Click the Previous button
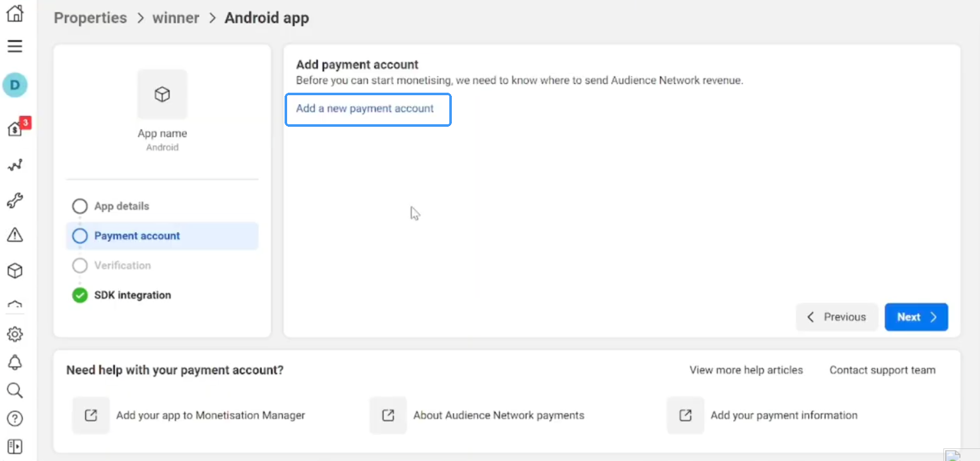This screenshot has height=461, width=980. point(837,317)
